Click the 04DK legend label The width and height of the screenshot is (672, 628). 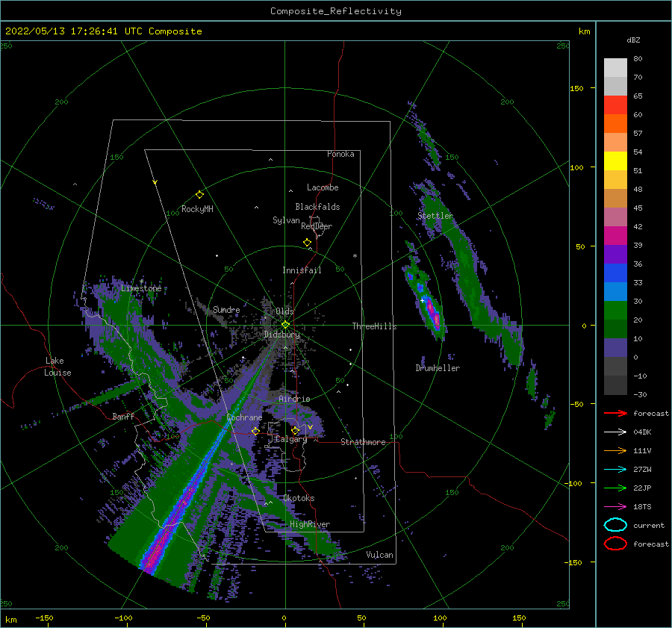point(642,432)
